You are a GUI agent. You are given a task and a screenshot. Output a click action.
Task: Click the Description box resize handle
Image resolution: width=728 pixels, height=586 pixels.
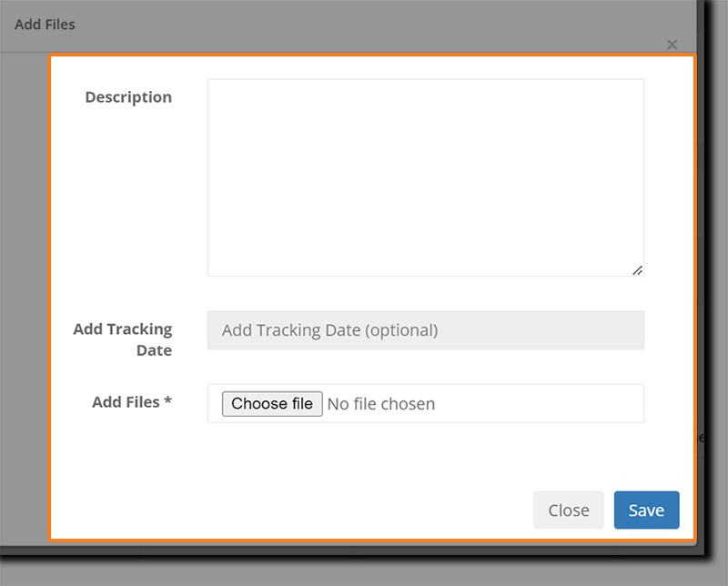tap(637, 269)
